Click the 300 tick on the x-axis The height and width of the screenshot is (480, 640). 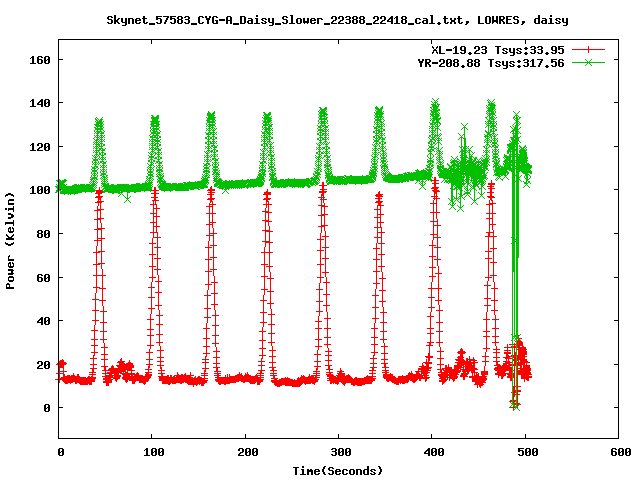pos(338,452)
